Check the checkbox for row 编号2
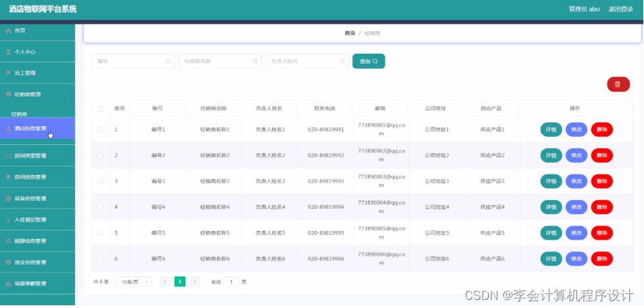The height and width of the screenshot is (308, 644). click(x=100, y=155)
